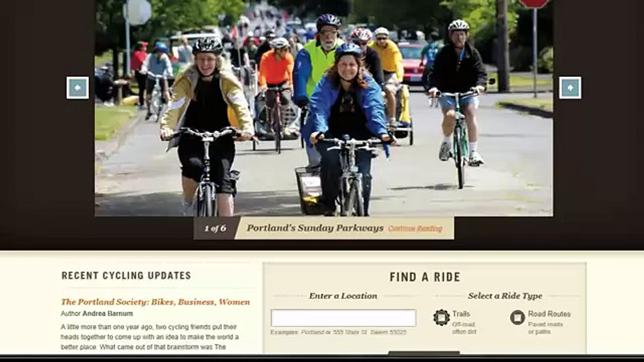
Task: Focus the Enter a Location text box
Action: click(x=344, y=318)
